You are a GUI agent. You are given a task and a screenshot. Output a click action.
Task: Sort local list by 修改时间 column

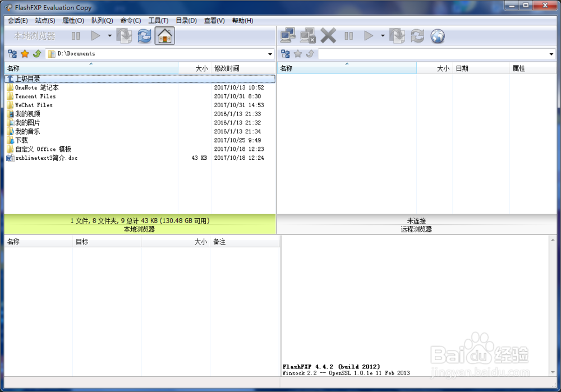243,68
